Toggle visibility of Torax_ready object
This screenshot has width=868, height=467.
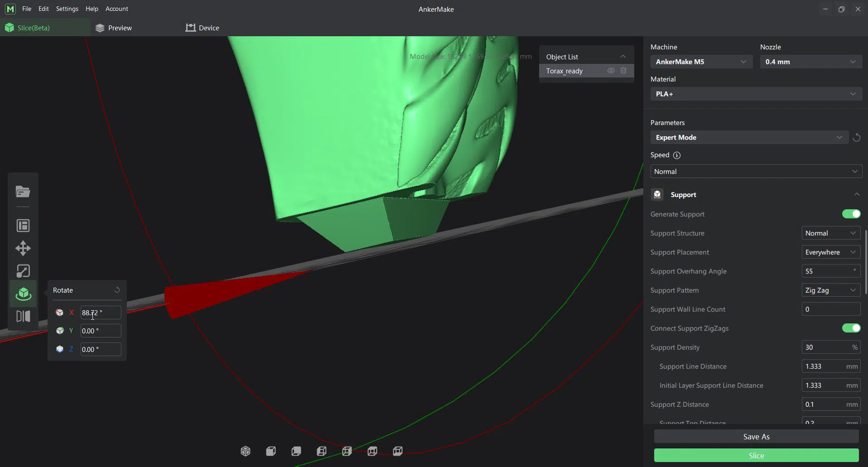(611, 71)
